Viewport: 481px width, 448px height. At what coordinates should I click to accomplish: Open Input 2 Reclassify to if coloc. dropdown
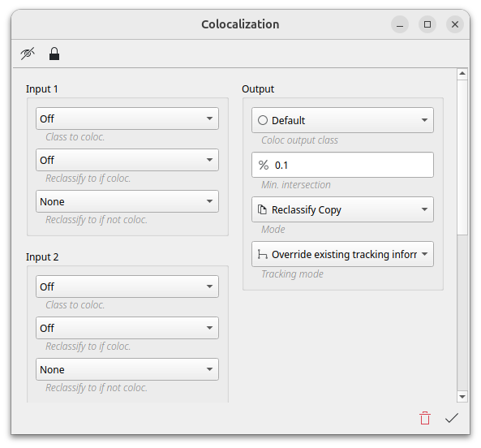127,328
